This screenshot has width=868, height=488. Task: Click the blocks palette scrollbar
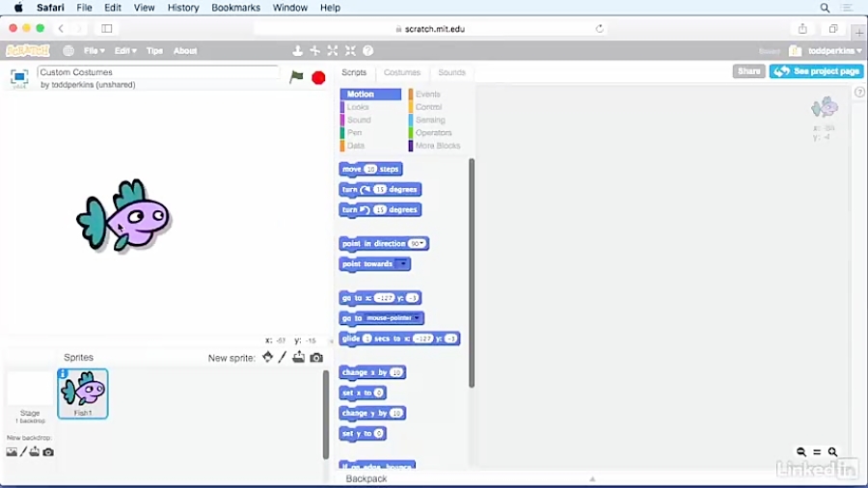click(x=472, y=273)
